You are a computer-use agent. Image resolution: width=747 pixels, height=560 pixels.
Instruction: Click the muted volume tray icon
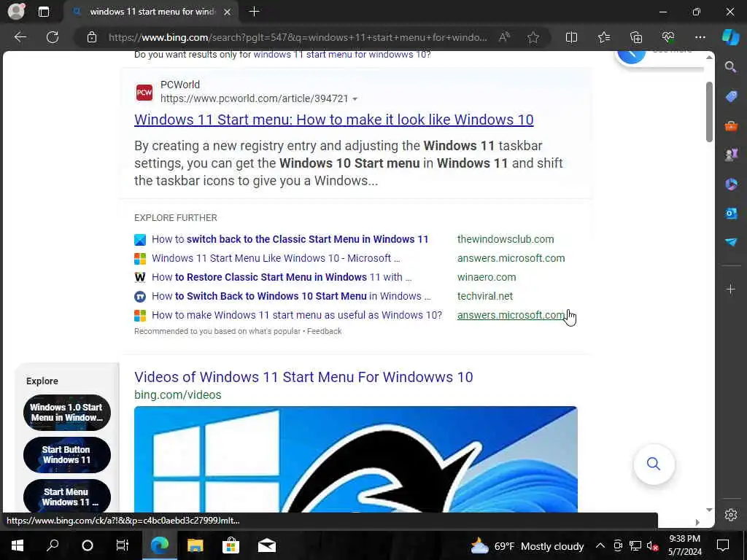coord(652,545)
